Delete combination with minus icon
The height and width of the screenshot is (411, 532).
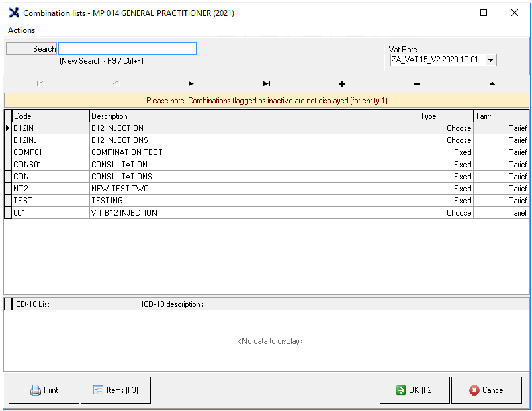click(417, 83)
